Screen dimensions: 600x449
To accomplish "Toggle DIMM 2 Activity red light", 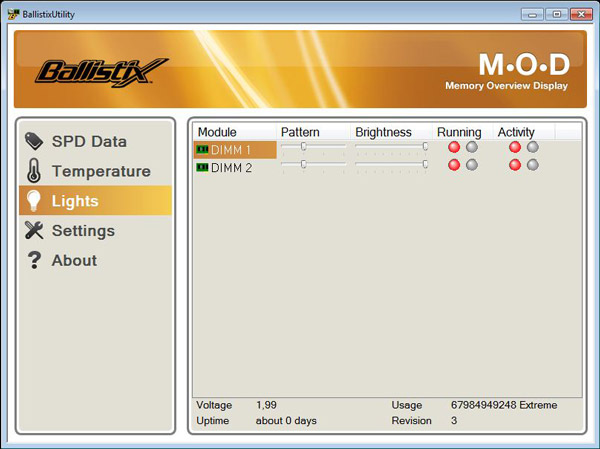I will [515, 165].
